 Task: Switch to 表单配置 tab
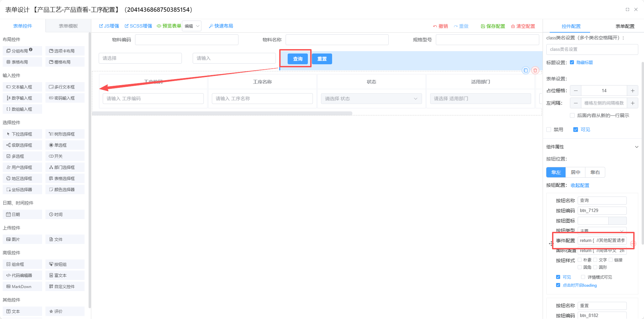pos(625,26)
